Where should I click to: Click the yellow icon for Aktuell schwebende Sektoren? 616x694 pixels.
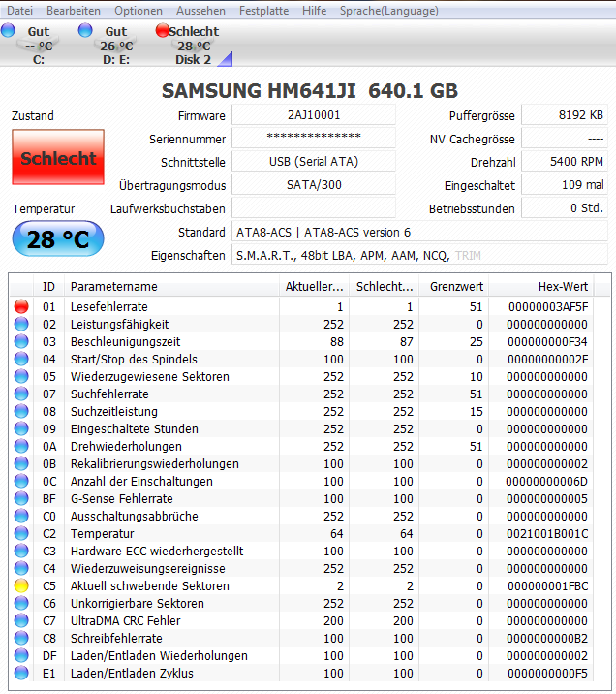coord(21,585)
